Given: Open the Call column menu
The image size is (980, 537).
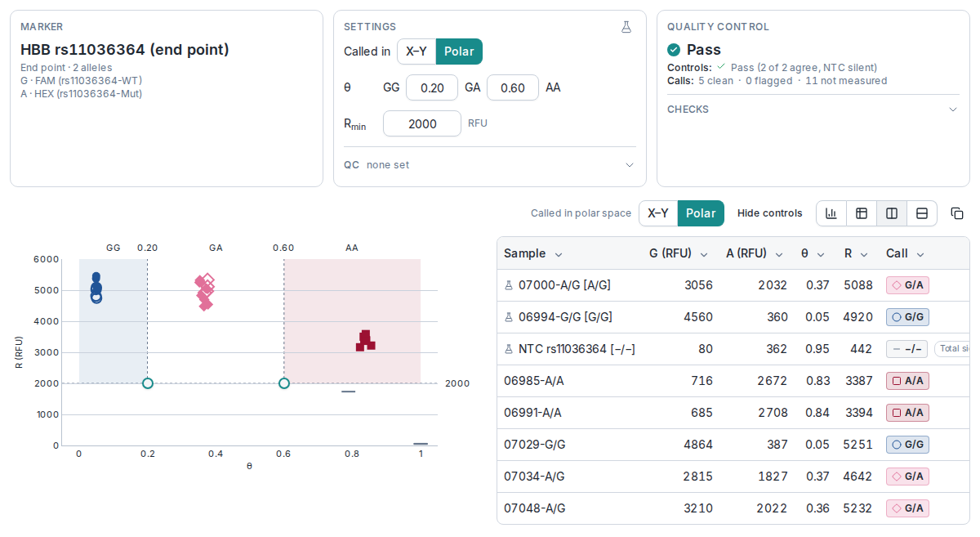Looking at the screenshot, I should 920,254.
